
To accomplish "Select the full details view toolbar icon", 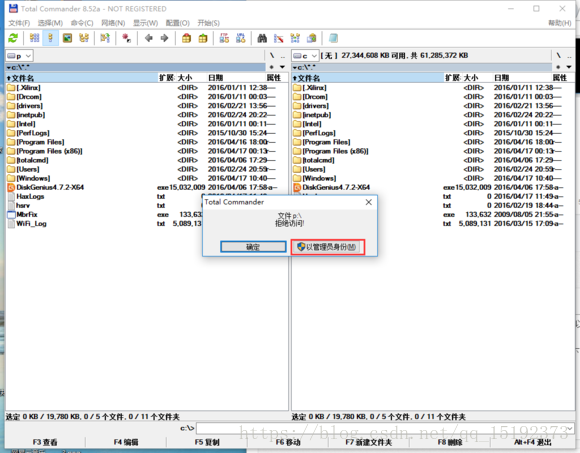I will [51, 38].
